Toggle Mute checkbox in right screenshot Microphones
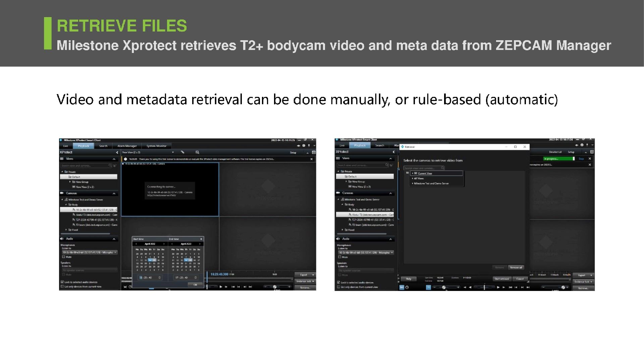Image resolution: width=644 pixels, height=362 pixels. point(339,257)
